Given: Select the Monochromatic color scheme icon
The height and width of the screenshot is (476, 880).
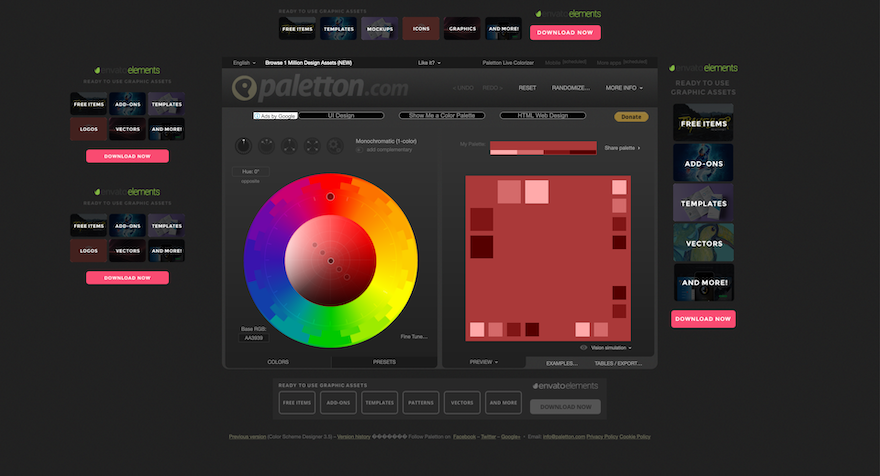Looking at the screenshot, I should click(x=243, y=145).
